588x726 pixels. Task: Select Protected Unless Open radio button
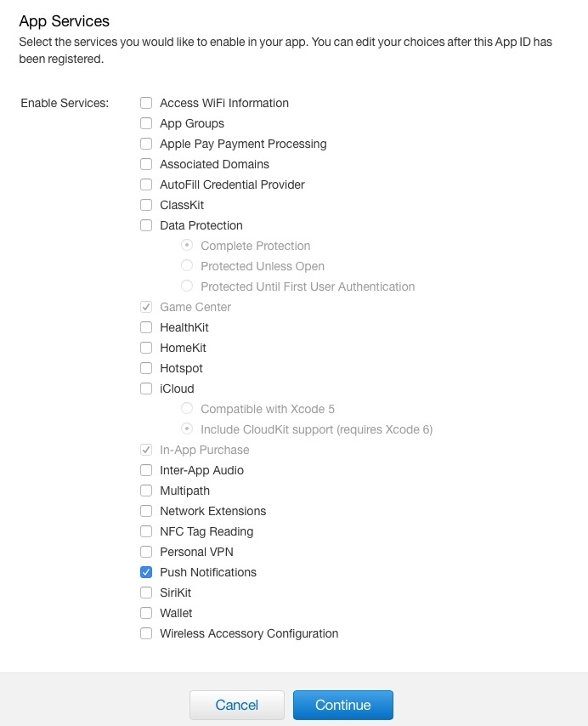point(187,265)
